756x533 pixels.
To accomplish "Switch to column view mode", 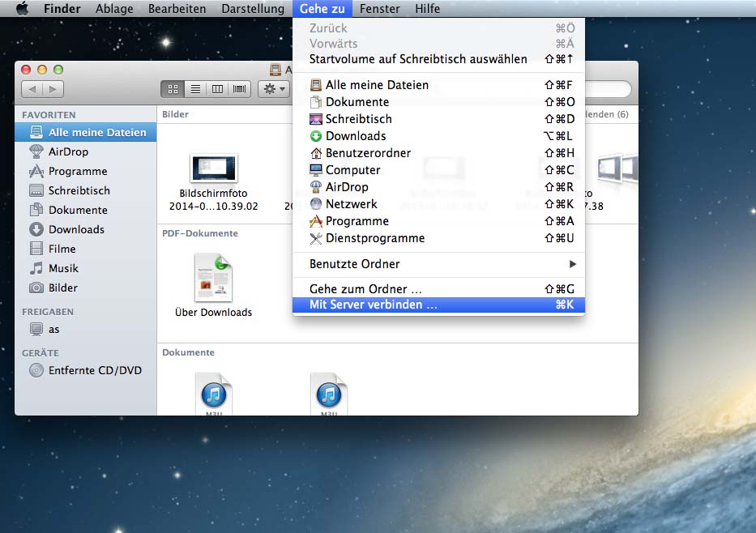I will click(217, 89).
